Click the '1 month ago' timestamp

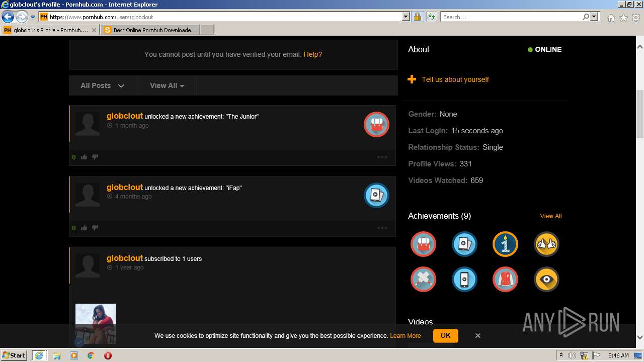pyautogui.click(x=132, y=126)
